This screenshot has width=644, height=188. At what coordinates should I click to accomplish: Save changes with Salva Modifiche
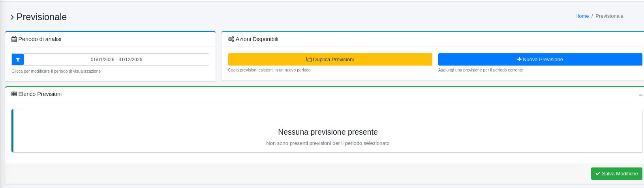[616, 174]
